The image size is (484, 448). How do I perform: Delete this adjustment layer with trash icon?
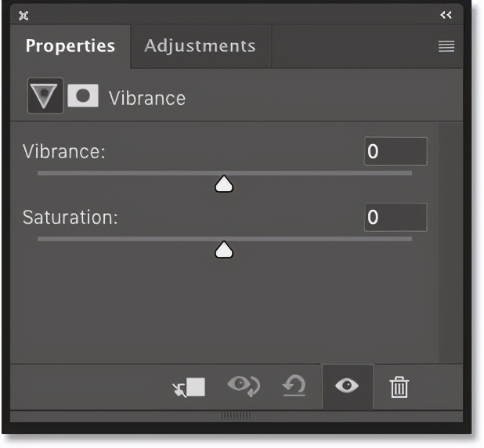(x=399, y=386)
